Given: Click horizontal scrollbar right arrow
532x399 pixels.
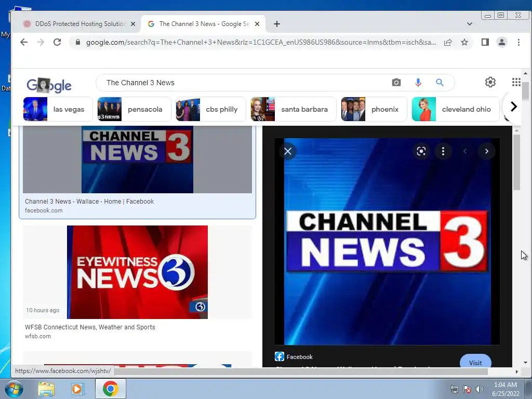Looking at the screenshot, I should pyautogui.click(x=516, y=371).
